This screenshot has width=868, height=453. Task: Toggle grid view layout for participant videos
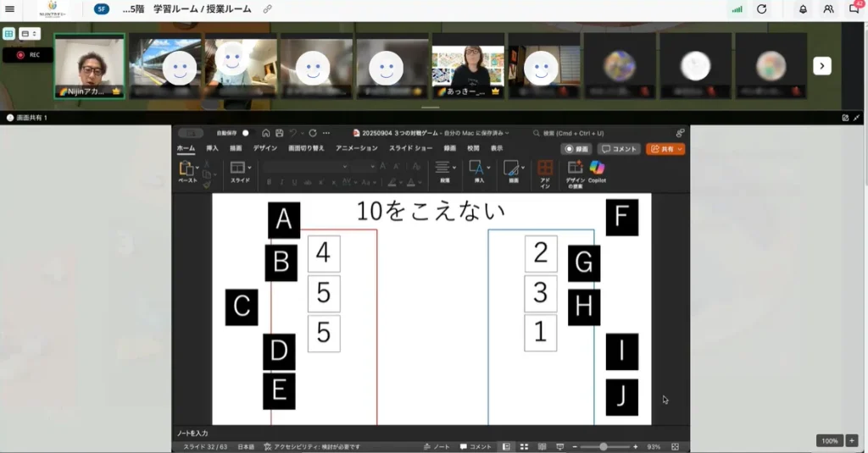8,34
